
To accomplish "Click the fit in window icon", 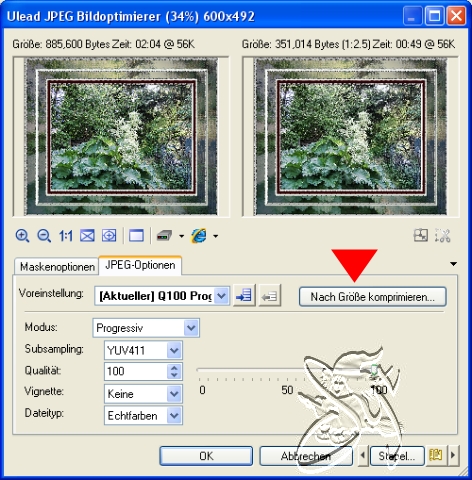I will tap(87, 236).
